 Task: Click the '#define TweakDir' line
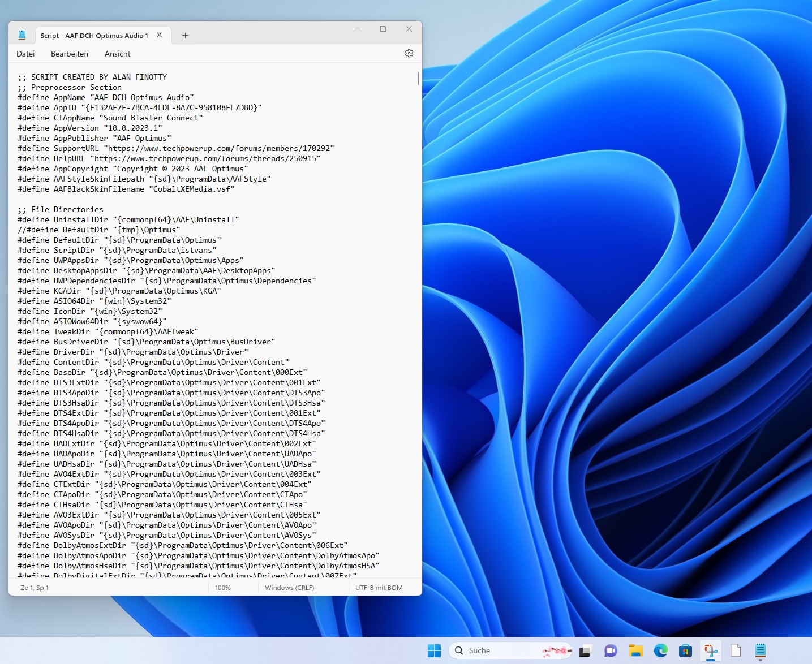click(108, 331)
